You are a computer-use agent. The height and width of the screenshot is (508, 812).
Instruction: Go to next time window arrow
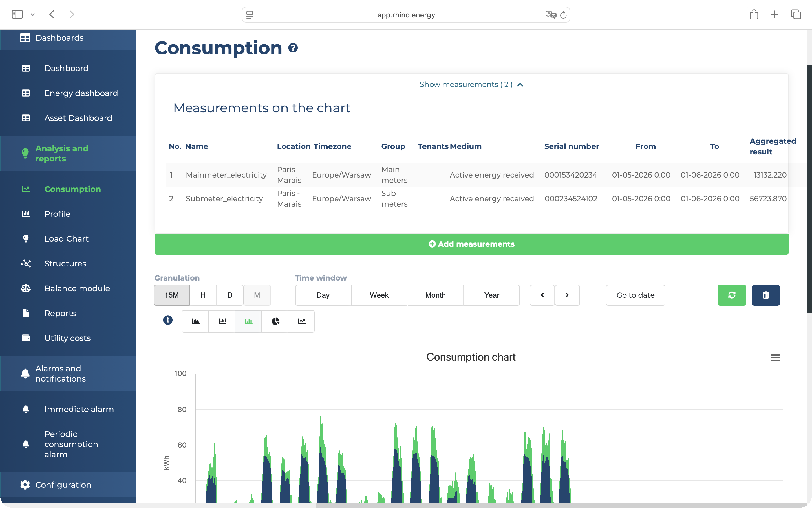[x=567, y=295]
